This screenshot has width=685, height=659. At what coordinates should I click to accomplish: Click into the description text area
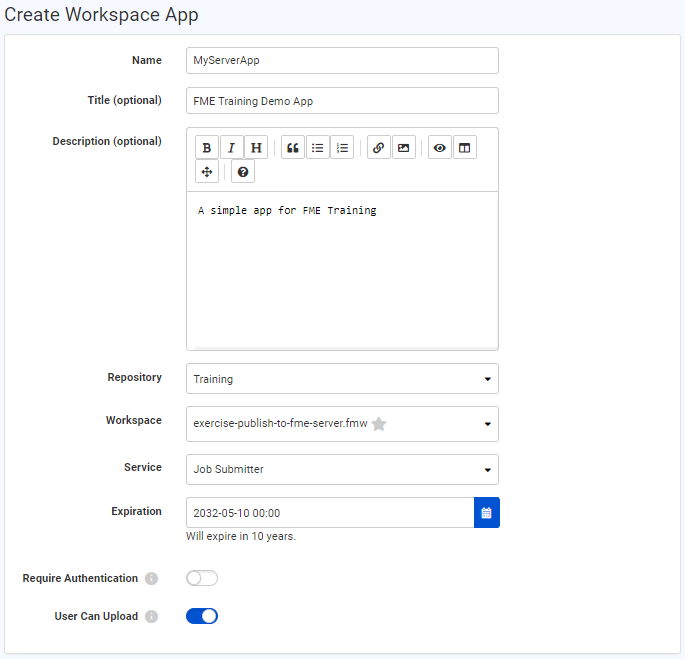click(342, 270)
